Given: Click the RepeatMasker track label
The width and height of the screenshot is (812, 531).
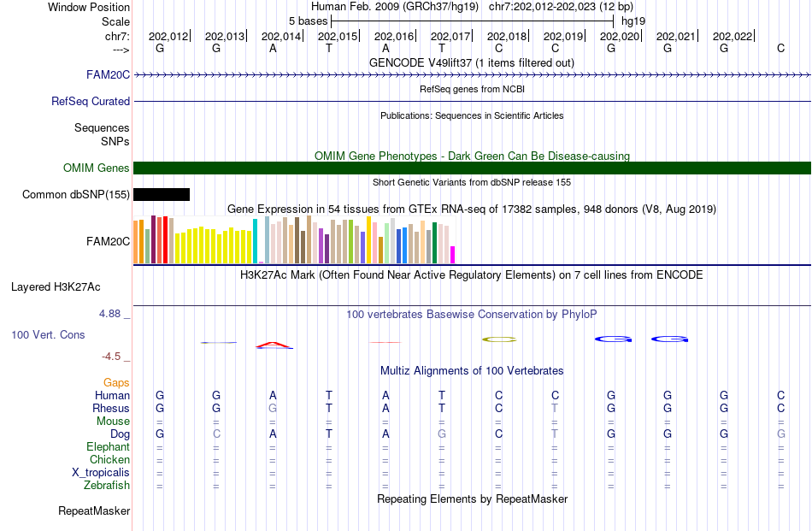Looking at the screenshot, I should (94, 510).
